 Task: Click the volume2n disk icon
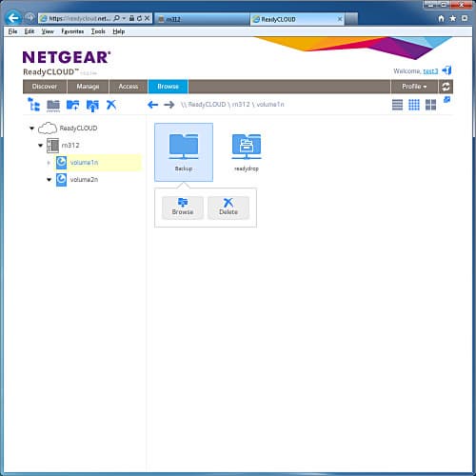(61, 180)
